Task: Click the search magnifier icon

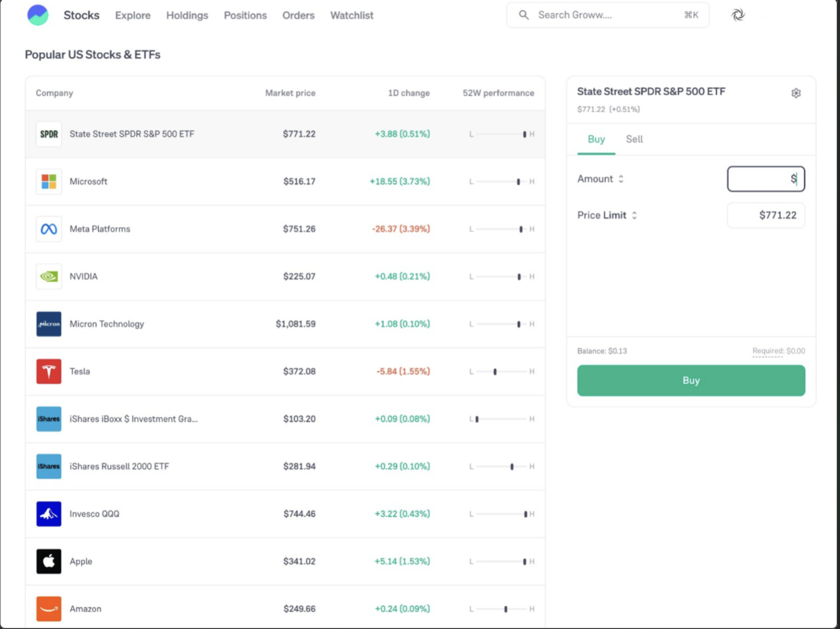Action: pos(524,15)
